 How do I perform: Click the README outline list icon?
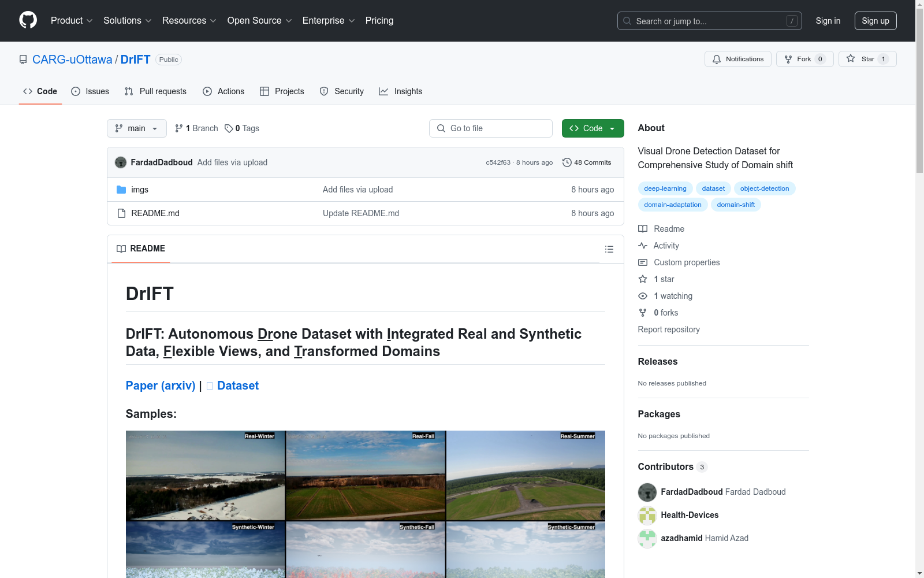click(609, 249)
